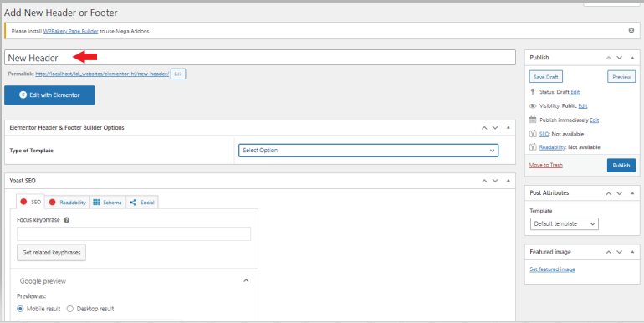Click the Yoast icon beside SEO
The width and height of the screenshot is (644, 323).
tap(533, 134)
